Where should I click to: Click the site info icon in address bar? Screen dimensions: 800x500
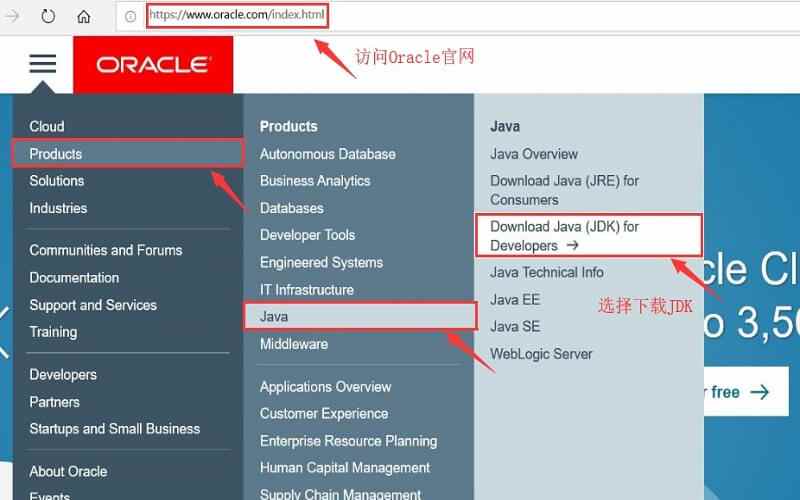[x=130, y=17]
